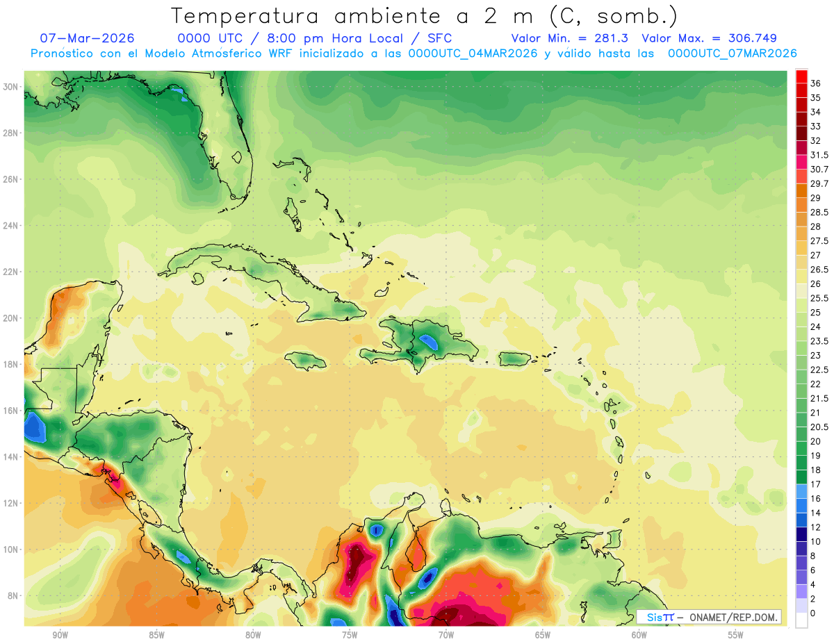The image size is (834, 644).
Task: Click the '75W' longitude axis label
Action: (350, 635)
